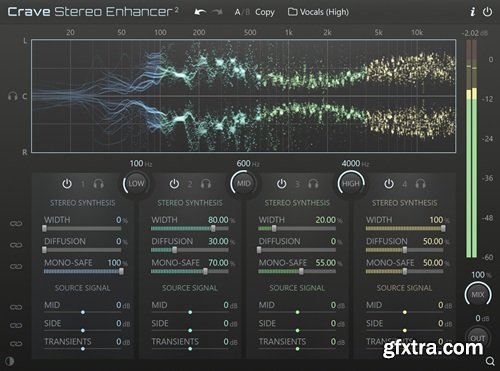
Task: Solo band 3 with headphones icon
Action: point(313,184)
